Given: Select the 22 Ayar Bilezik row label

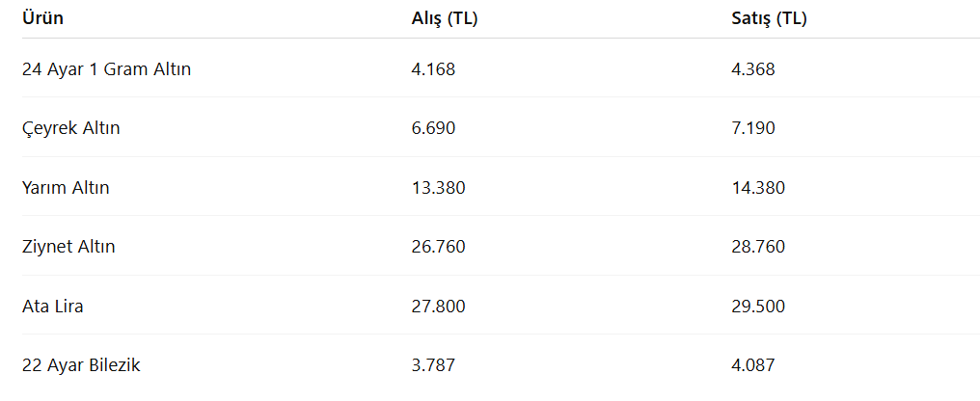Looking at the screenshot, I should pos(81,365).
